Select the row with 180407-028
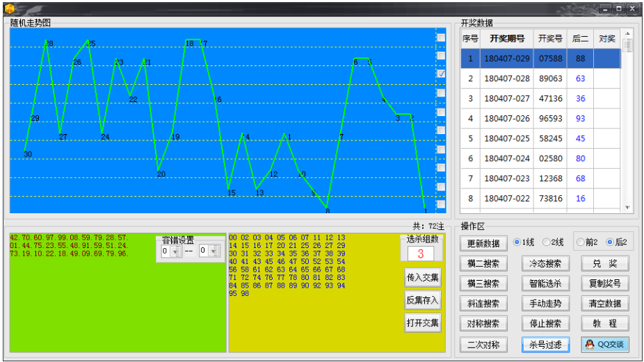Screen dimensions: 644x362 point(540,79)
